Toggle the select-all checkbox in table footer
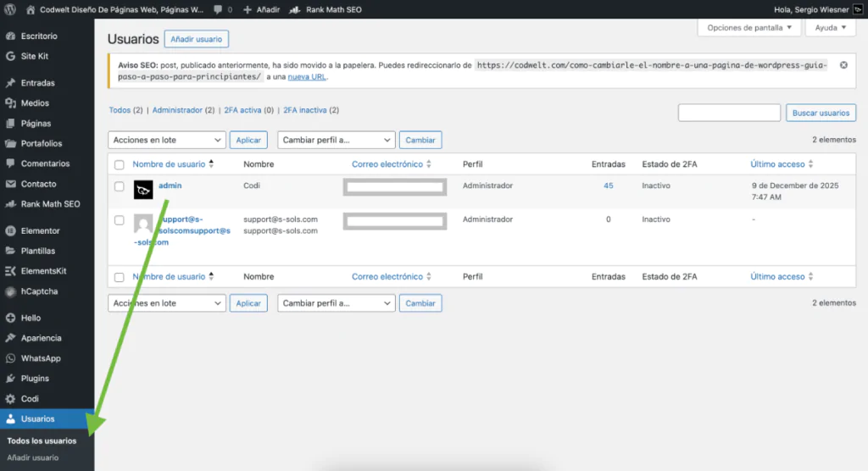Image resolution: width=868 pixels, height=471 pixels. click(x=119, y=277)
